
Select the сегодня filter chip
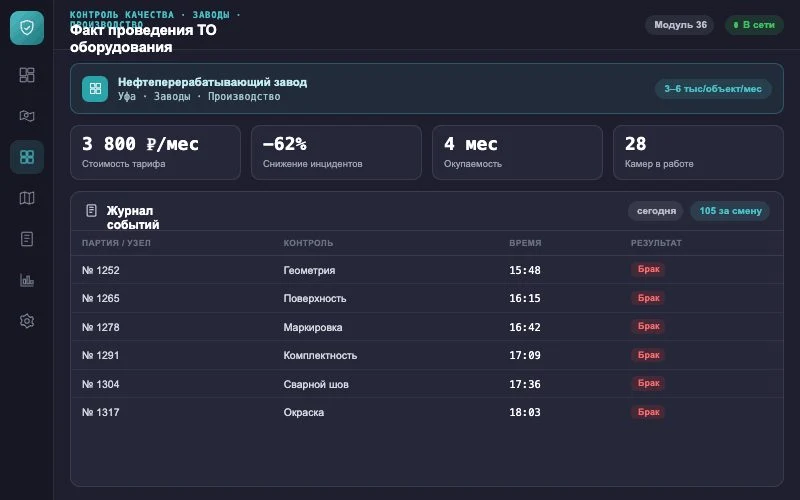(x=656, y=211)
